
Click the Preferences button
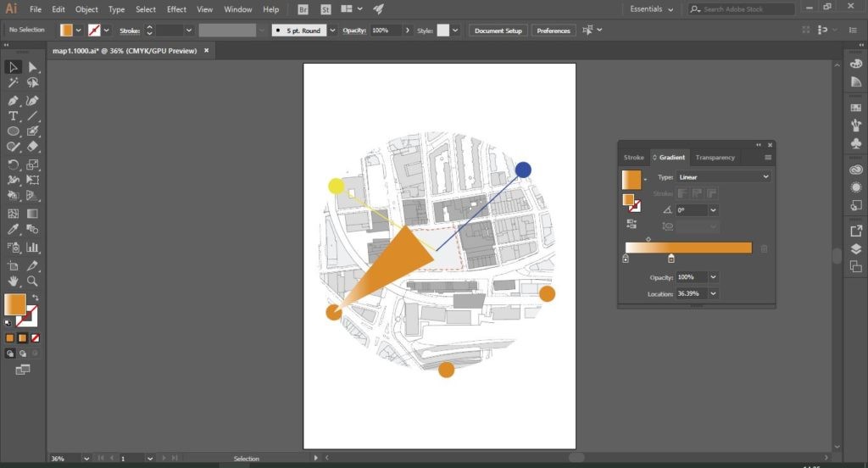tap(554, 31)
